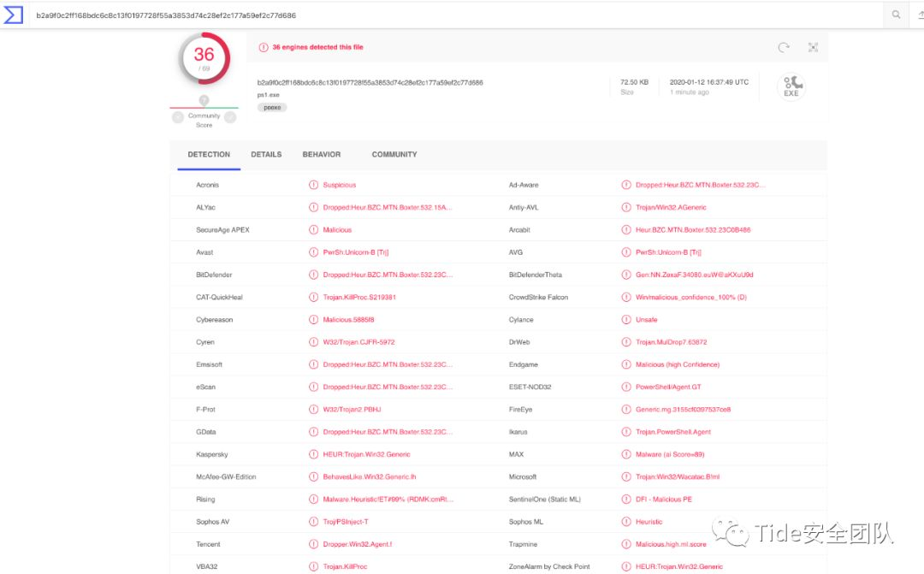This screenshot has height=574, width=924.
Task: Click alert icon for Avast result
Action: click(x=313, y=252)
